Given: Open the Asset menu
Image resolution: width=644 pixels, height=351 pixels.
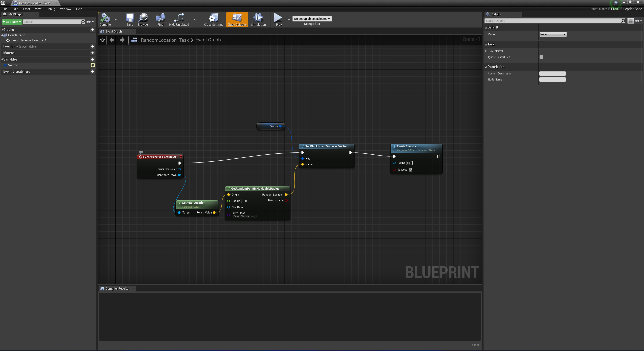Looking at the screenshot, I should tap(26, 9).
